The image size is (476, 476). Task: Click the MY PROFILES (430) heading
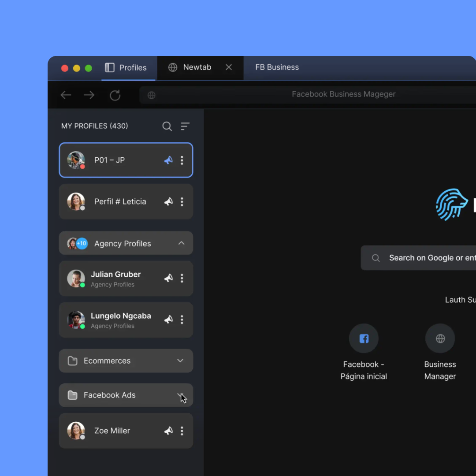(x=95, y=126)
